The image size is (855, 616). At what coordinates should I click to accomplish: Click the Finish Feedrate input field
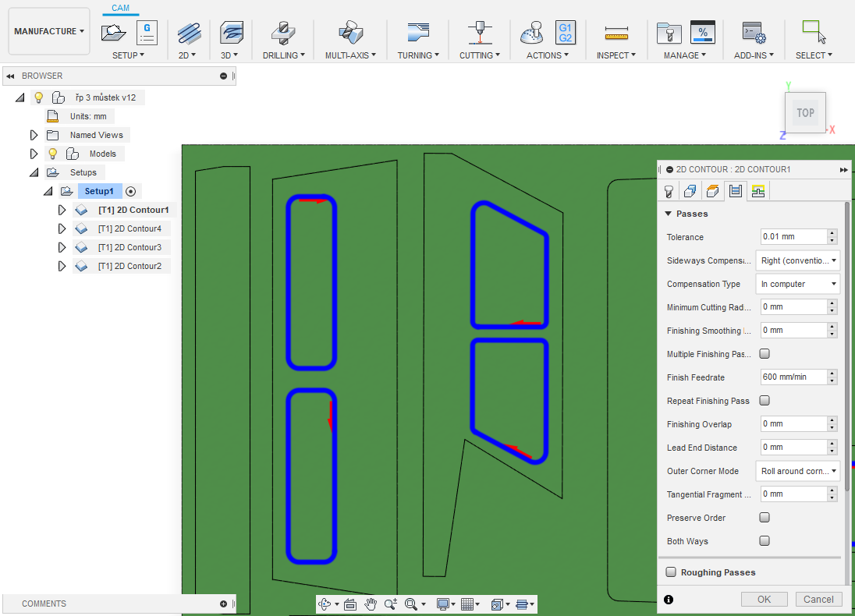793,377
